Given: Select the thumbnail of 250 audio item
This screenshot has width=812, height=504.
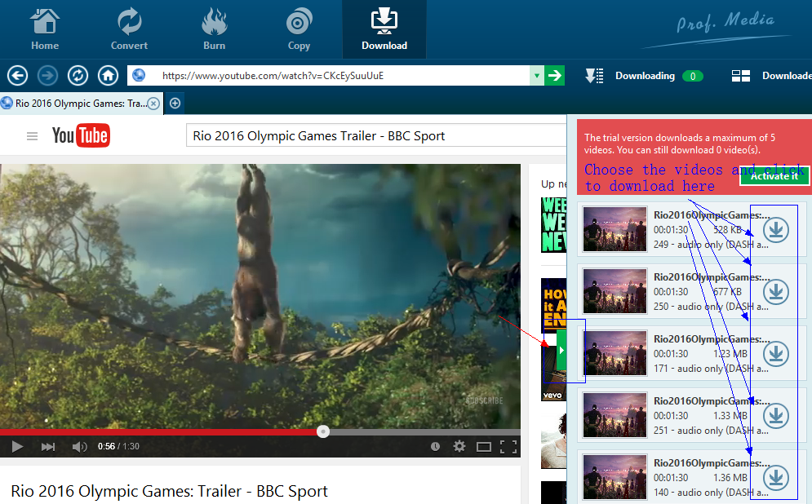Looking at the screenshot, I should point(615,291).
